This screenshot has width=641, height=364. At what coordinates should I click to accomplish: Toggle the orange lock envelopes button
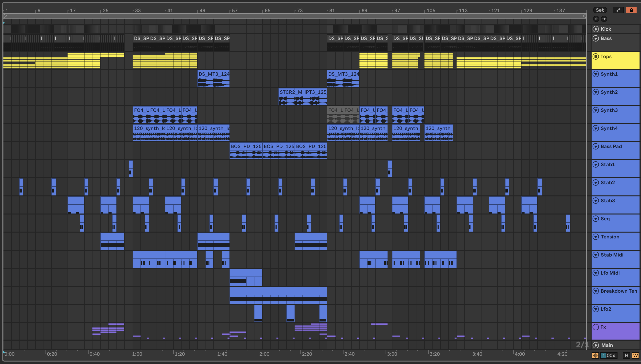point(631,10)
